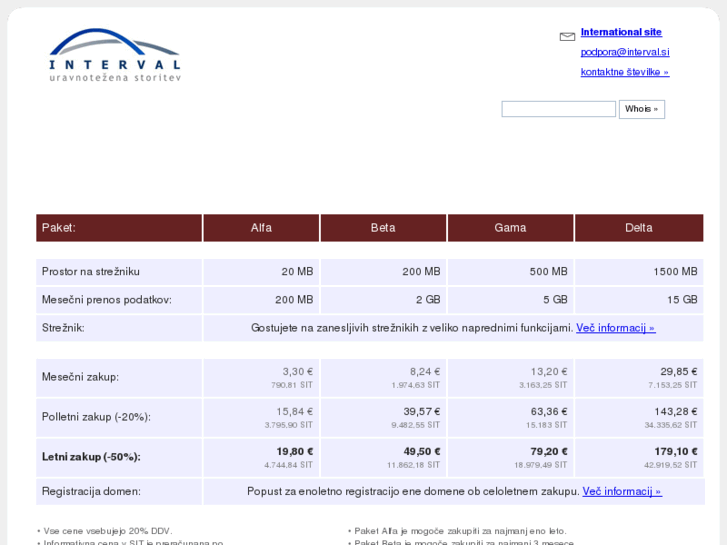The image size is (727, 545).
Task: Click the 15,84 € half-year Alfa price
Action: coord(294,411)
